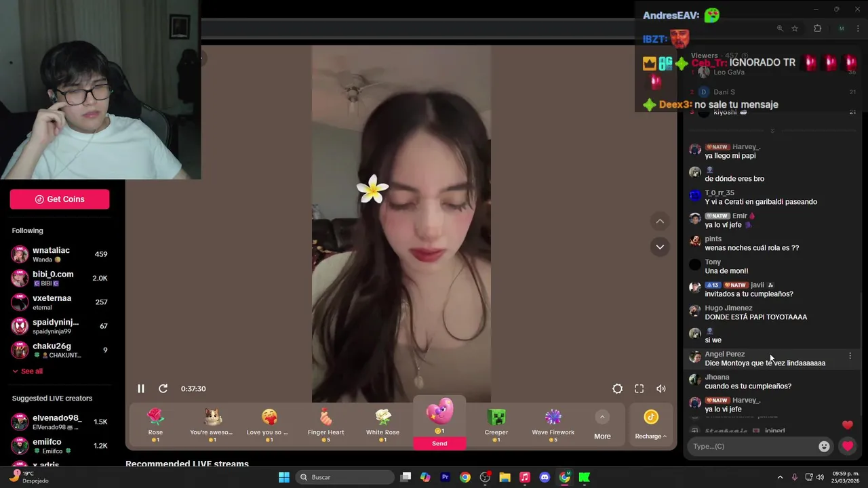The height and width of the screenshot is (488, 868).
Task: Open the Windows Start menu
Action: tap(284, 477)
